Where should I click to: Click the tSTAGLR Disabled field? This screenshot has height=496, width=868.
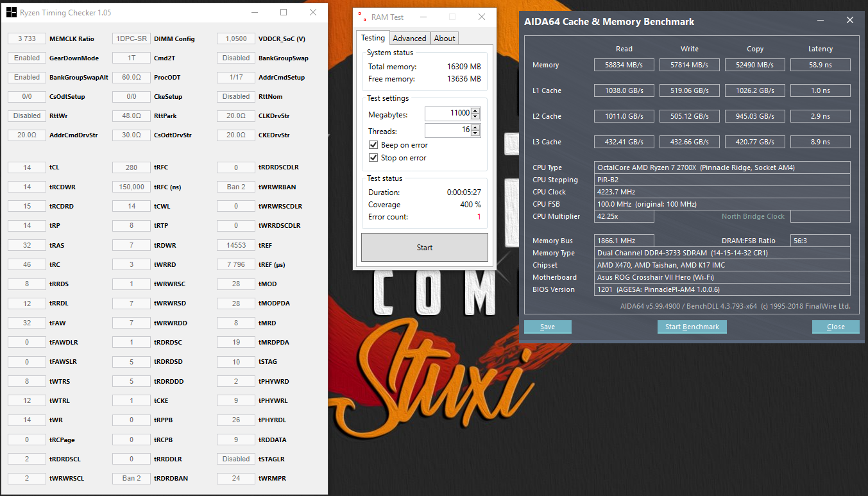[x=236, y=459]
